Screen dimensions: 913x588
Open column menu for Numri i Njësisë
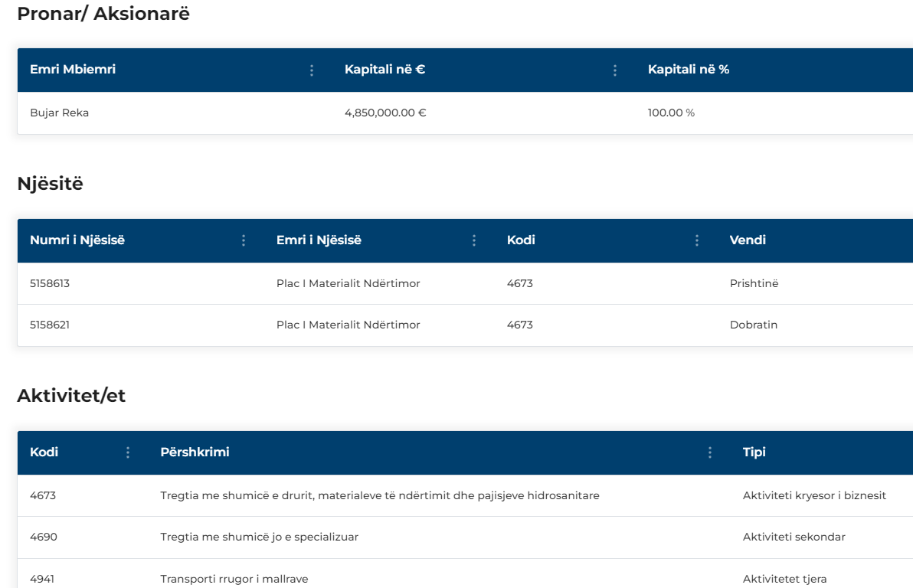[x=244, y=240]
